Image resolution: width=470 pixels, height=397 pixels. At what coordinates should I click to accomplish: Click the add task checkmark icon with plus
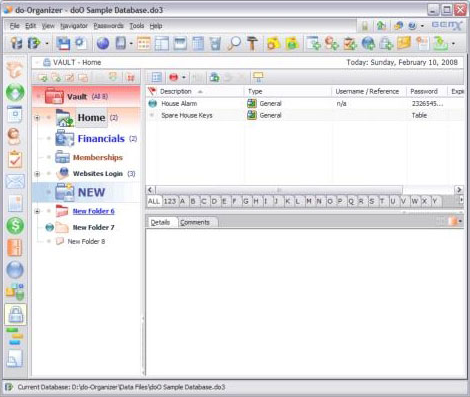pos(350,43)
